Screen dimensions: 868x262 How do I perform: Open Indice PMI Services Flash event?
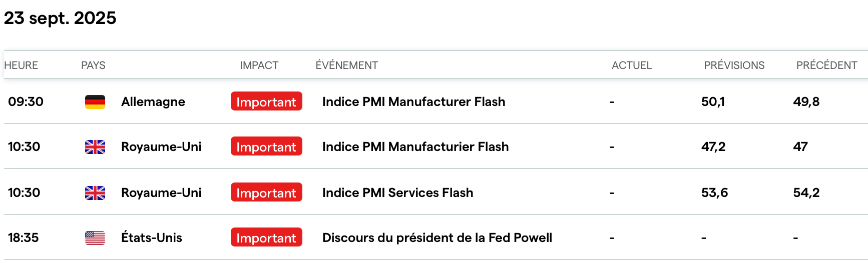click(x=397, y=193)
